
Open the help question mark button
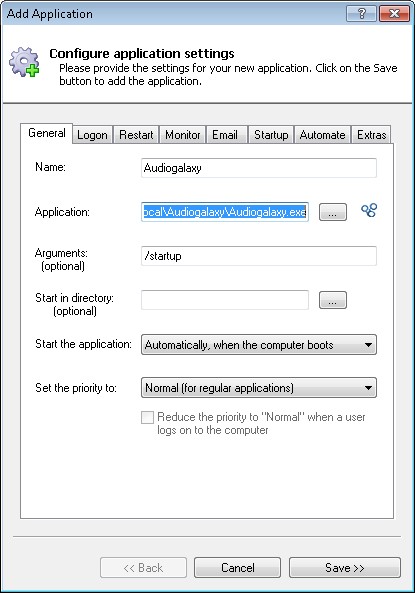361,14
